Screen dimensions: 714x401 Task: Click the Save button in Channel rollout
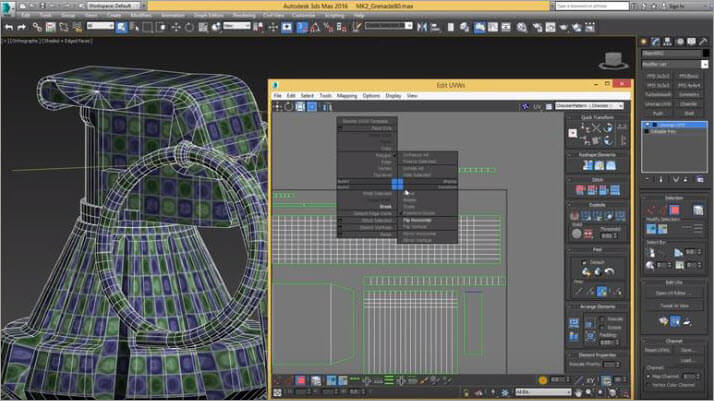(x=688, y=350)
